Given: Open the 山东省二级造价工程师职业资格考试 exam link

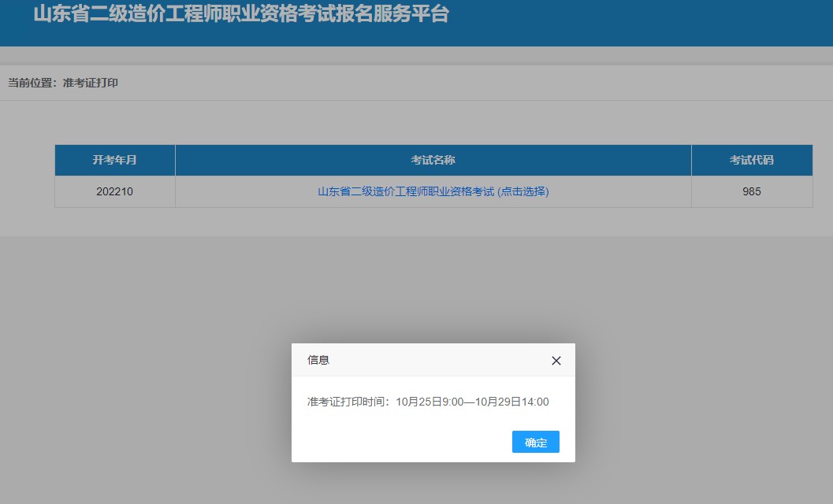Looking at the screenshot, I should 405,191.
